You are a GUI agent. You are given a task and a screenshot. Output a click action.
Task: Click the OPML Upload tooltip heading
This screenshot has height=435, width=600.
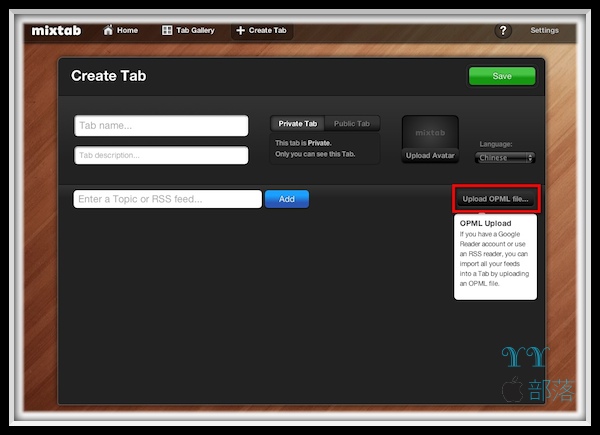[485, 223]
